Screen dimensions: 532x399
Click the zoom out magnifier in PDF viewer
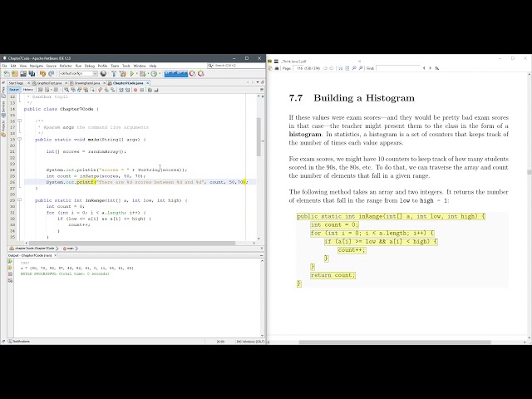tap(354, 68)
